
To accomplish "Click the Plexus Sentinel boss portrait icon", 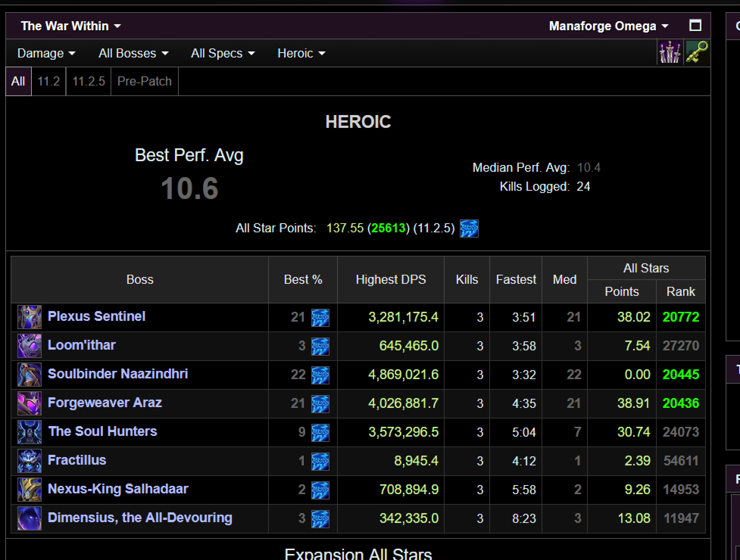I will [x=29, y=317].
